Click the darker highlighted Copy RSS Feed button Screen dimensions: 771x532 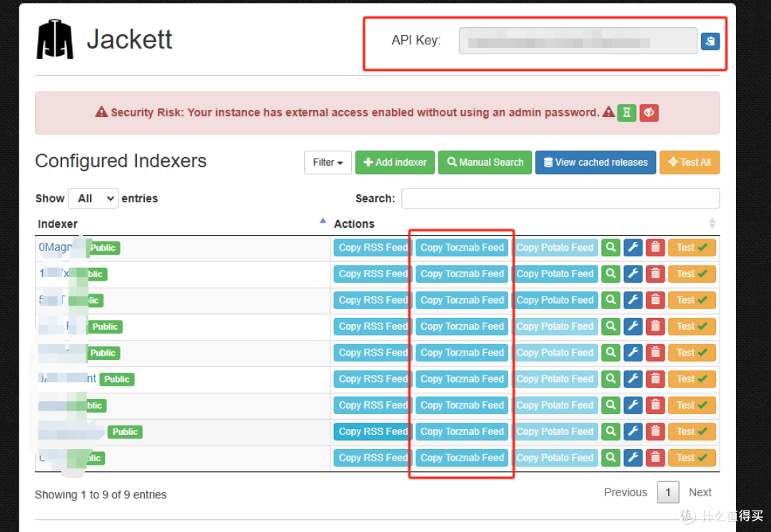tap(372, 432)
